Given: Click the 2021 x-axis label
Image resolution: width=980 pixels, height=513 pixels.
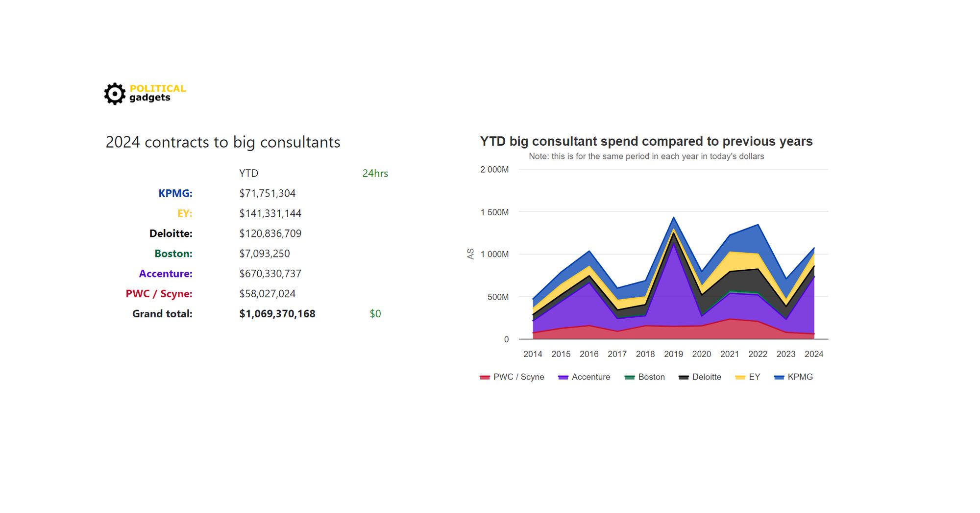Looking at the screenshot, I should tap(730, 354).
